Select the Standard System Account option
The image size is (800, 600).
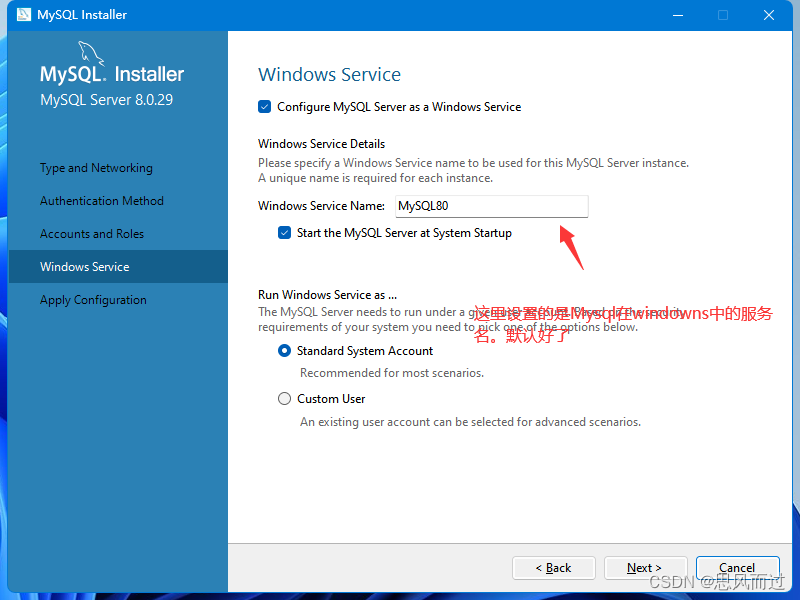[284, 351]
